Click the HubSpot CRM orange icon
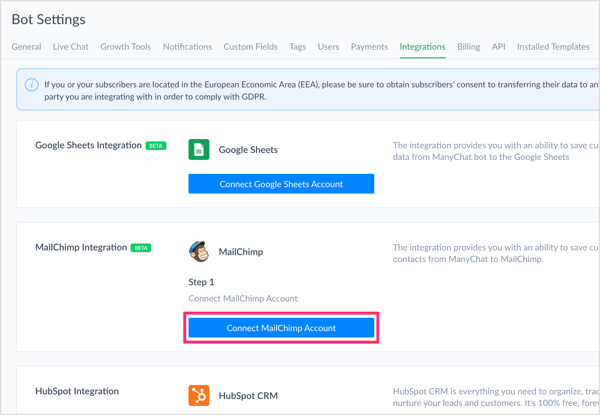600x415 pixels. 199,395
